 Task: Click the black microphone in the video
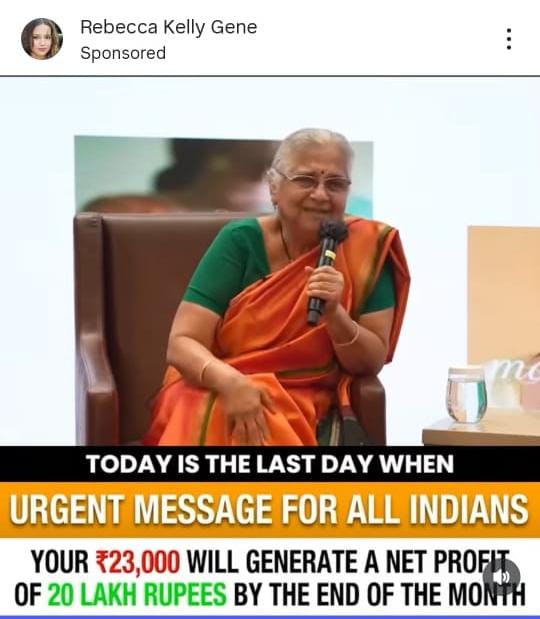click(326, 270)
